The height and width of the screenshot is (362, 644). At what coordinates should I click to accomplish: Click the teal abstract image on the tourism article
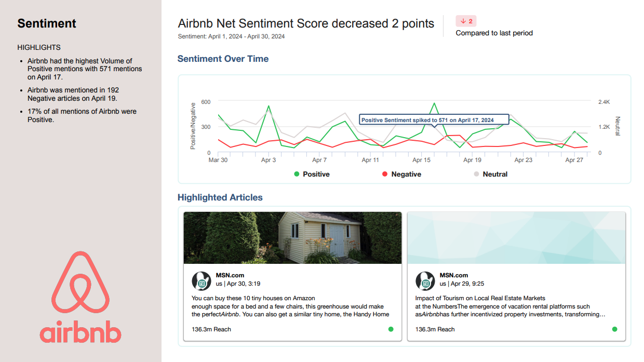coord(516,238)
